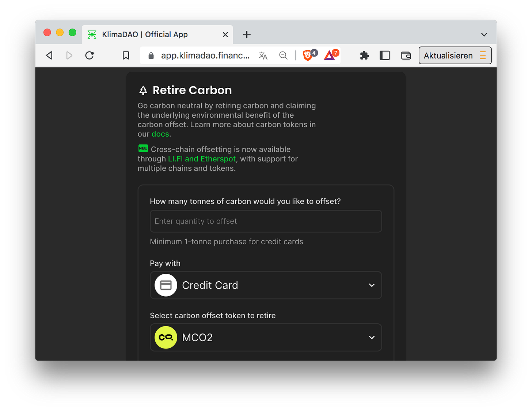The image size is (532, 411).
Task: Open a new tab with plus button
Action: pos(247,35)
